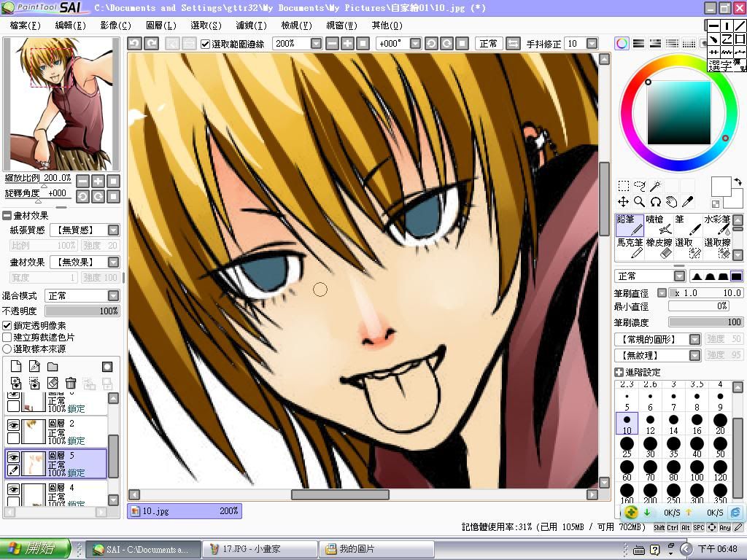
Task: Open the 檢視(V) menu
Action: pyautogui.click(x=296, y=26)
